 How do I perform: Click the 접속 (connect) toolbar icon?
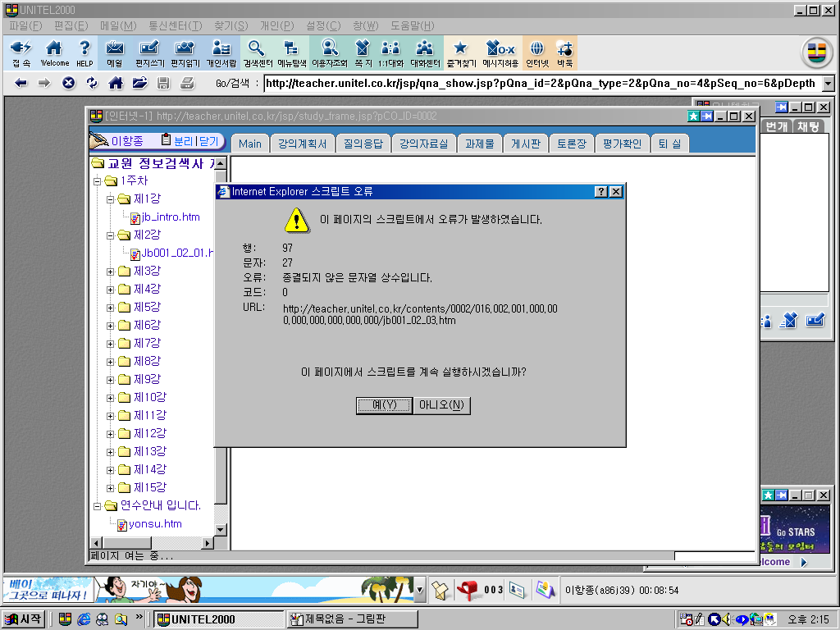point(21,53)
